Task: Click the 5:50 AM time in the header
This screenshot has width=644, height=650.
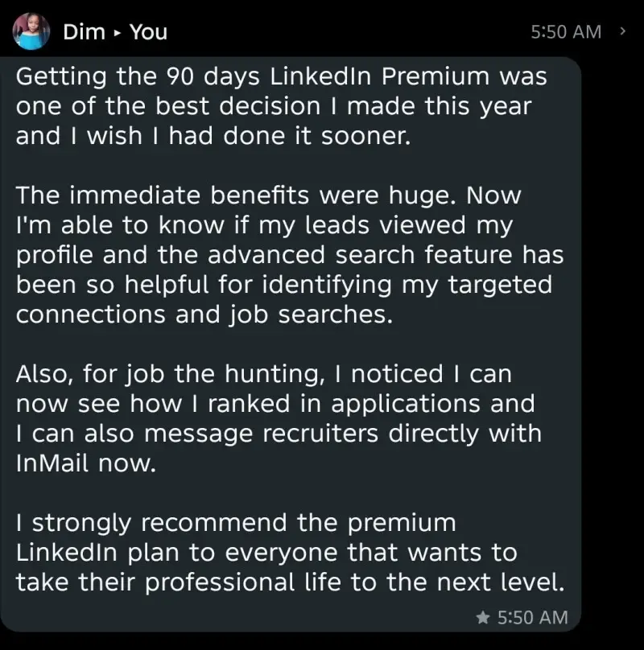Action: coord(566,32)
